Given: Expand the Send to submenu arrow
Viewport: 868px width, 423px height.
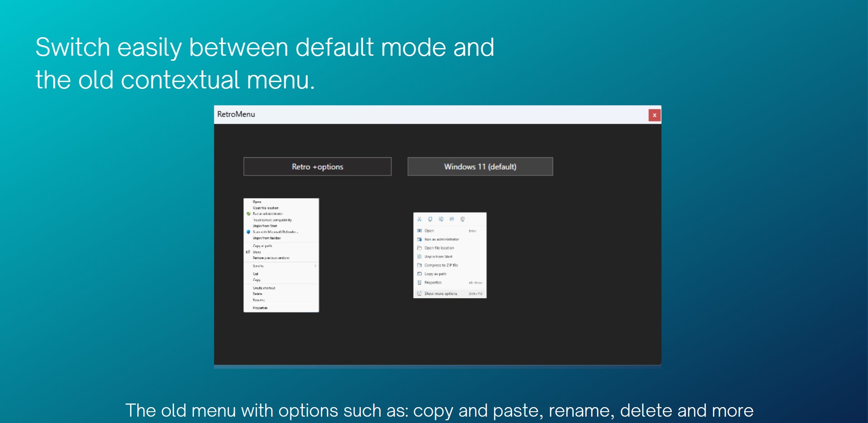Looking at the screenshot, I should (315, 266).
